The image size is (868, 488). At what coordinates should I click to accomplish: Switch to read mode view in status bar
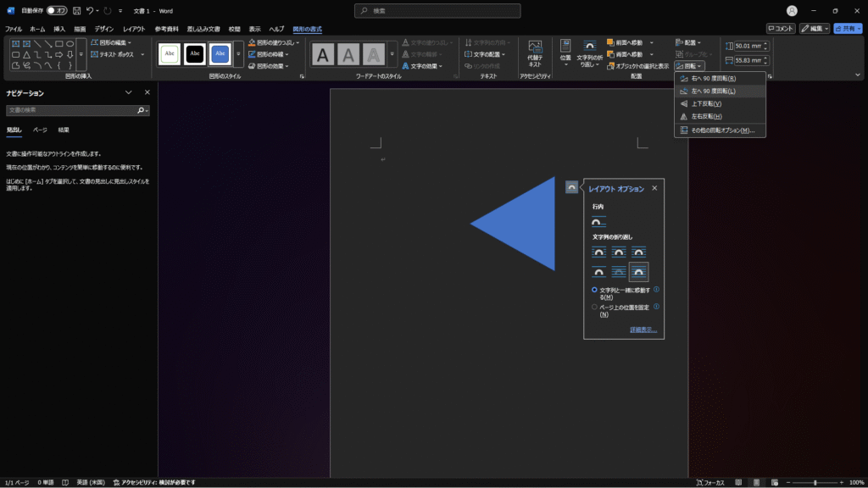point(738,482)
